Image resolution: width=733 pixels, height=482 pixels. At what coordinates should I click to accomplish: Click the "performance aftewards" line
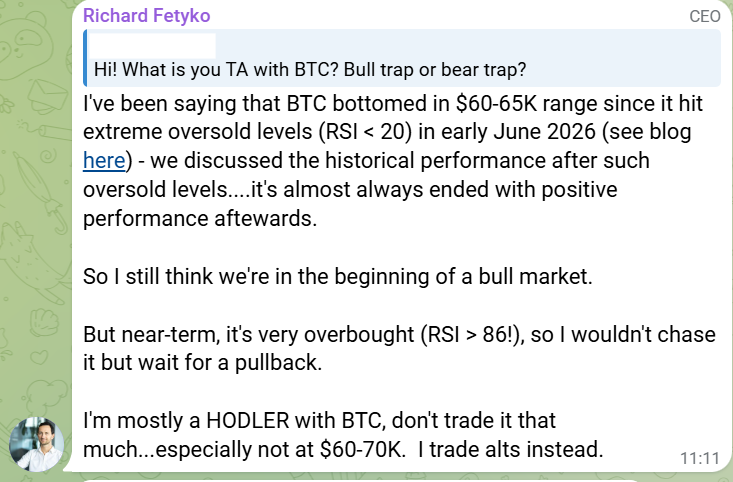click(200, 219)
